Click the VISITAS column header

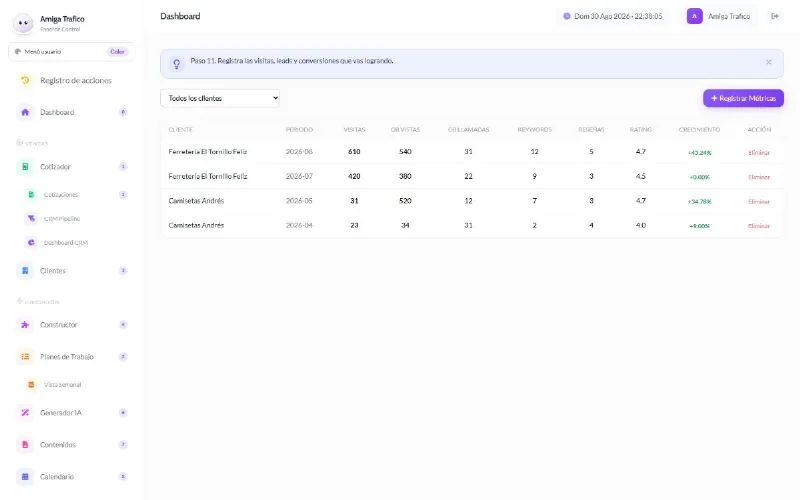[x=354, y=130]
